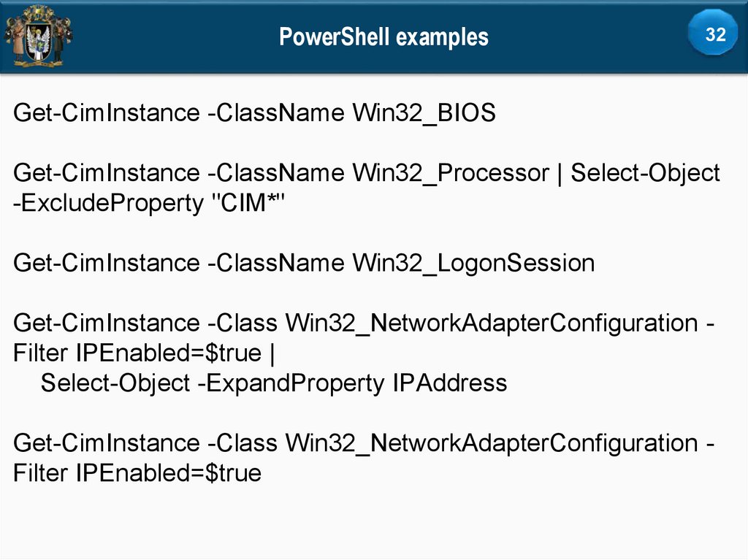The image size is (748, 560).
Task: Click Win32_NetworkAdapterConfiguration in the last command
Action: point(492,443)
